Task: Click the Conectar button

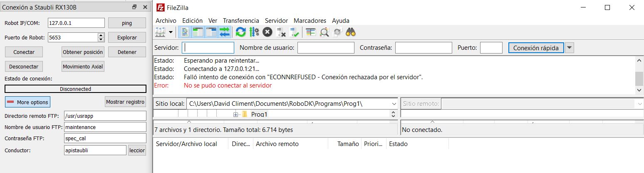Action: click(x=24, y=52)
